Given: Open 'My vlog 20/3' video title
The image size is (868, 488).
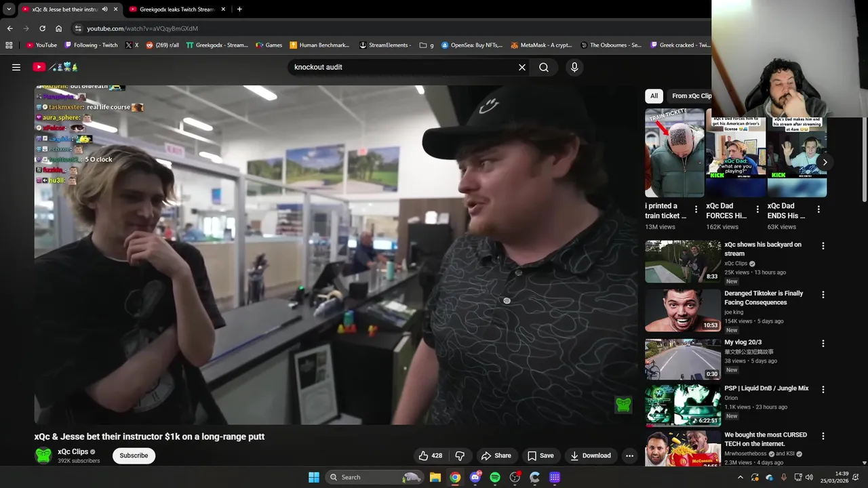Looking at the screenshot, I should (743, 342).
